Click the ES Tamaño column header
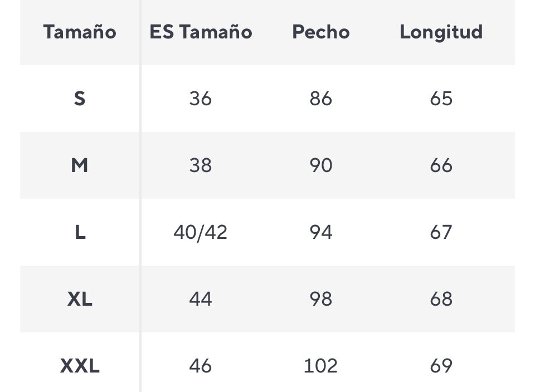The image size is (535, 392). click(x=201, y=32)
